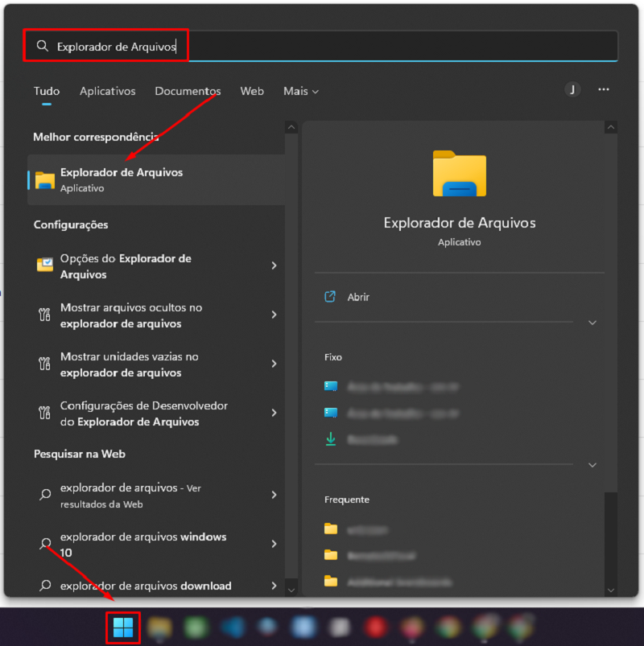This screenshot has height=646, width=644.
Task: Click the green app icon in taskbar
Action: click(196, 627)
